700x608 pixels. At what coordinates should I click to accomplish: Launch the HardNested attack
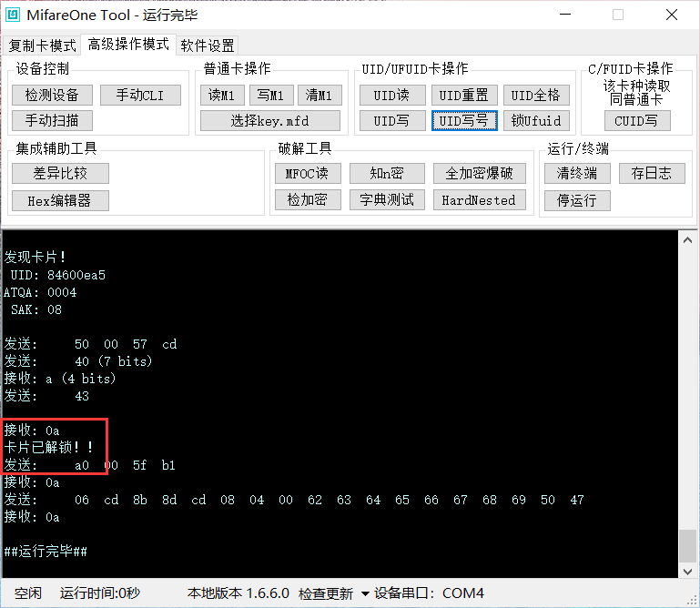coord(480,199)
